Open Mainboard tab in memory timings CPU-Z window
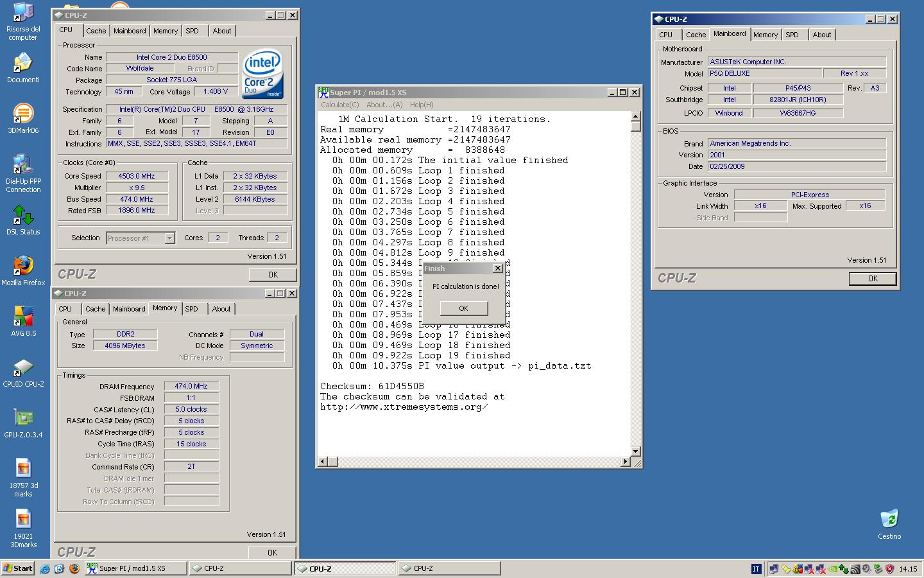The width and height of the screenshot is (924, 578). [129, 309]
